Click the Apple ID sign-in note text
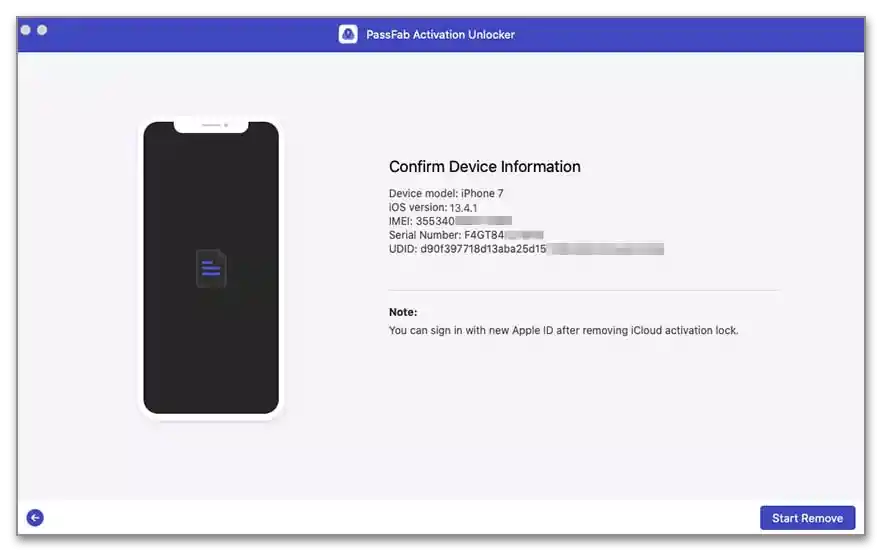The image size is (882, 552). tap(563, 330)
